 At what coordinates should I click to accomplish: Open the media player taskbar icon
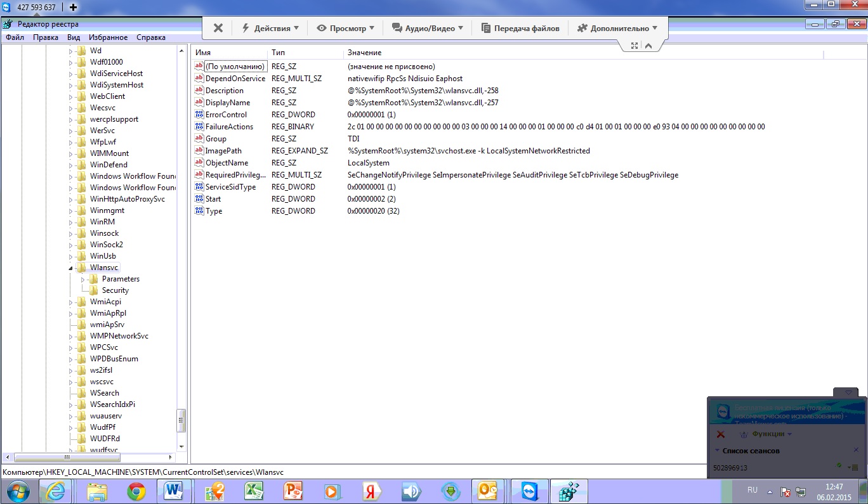332,491
